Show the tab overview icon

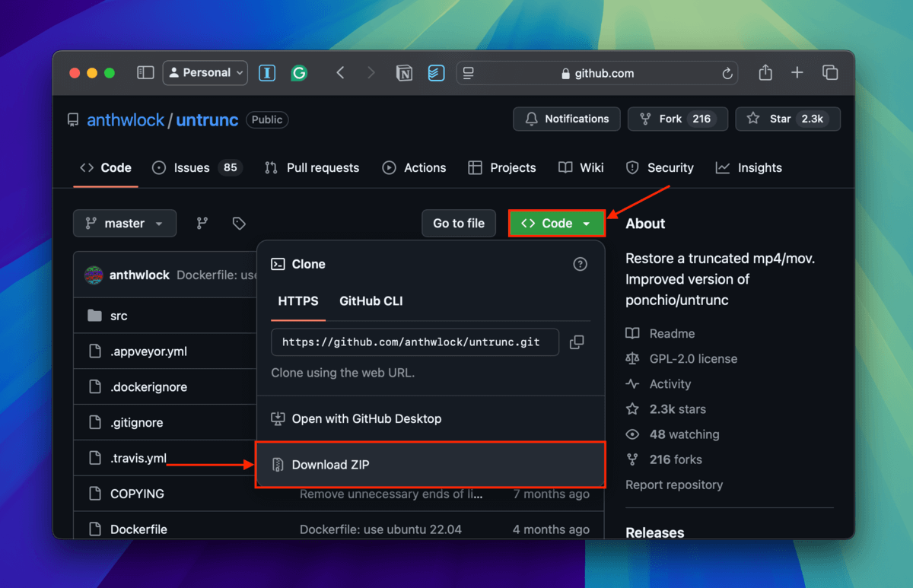point(830,73)
